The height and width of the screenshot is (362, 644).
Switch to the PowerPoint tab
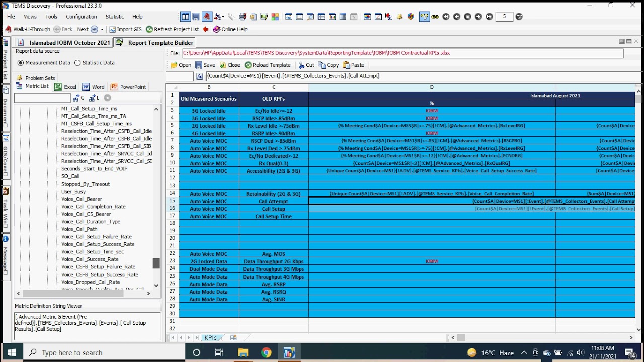pyautogui.click(x=128, y=87)
